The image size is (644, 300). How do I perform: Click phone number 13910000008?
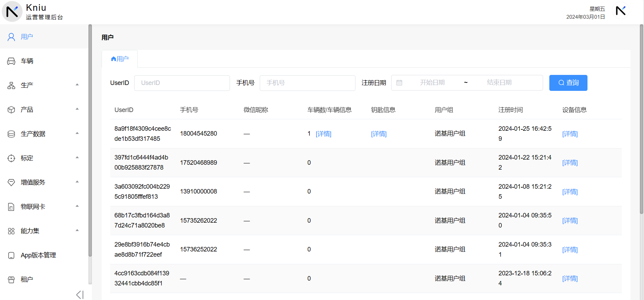coord(198,191)
